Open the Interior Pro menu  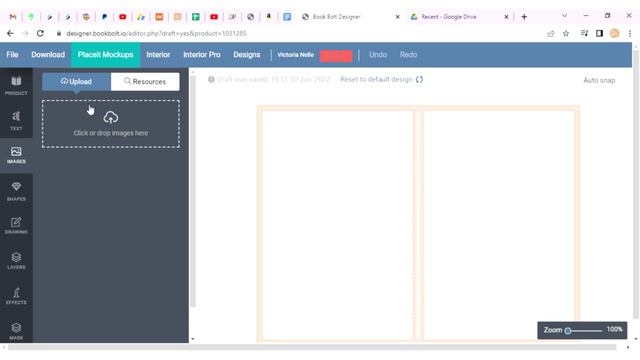tap(202, 55)
